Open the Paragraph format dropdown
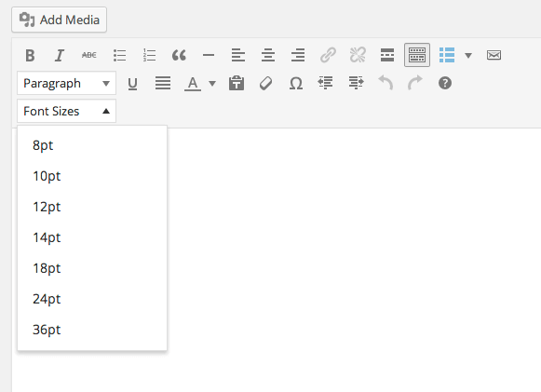The height and width of the screenshot is (392, 541). pyautogui.click(x=67, y=83)
